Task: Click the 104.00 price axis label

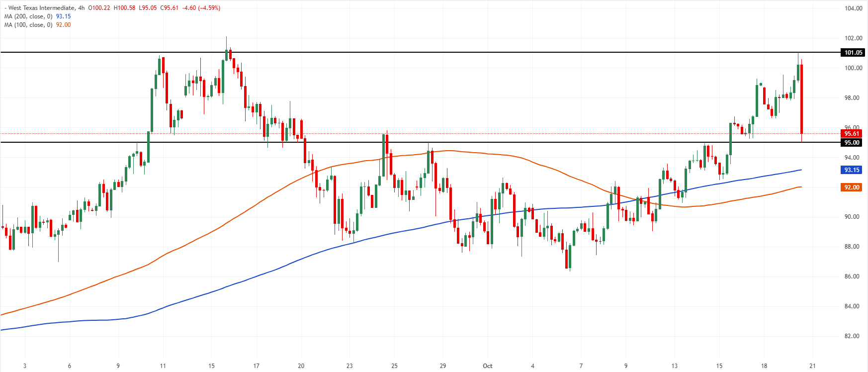Action: click(853, 8)
